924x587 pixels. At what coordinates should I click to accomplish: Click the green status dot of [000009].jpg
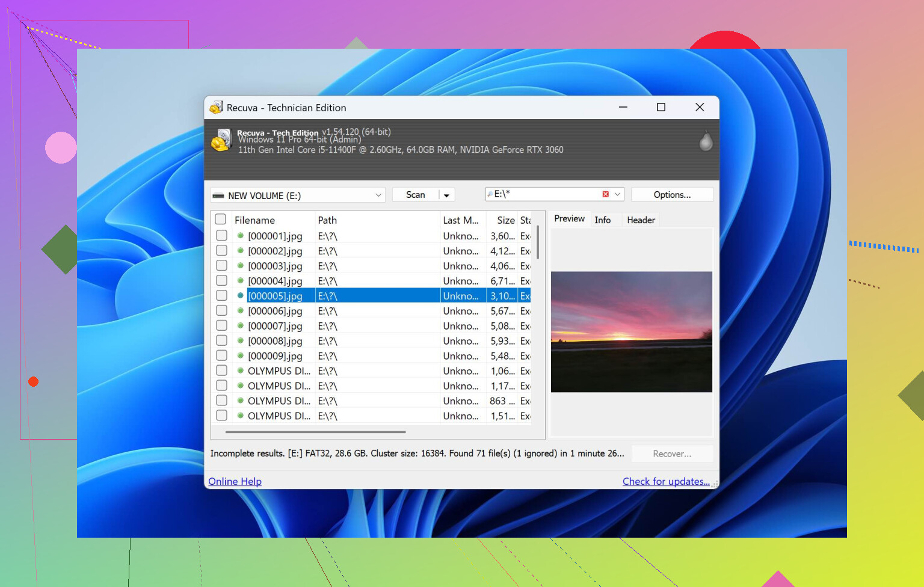[240, 356]
